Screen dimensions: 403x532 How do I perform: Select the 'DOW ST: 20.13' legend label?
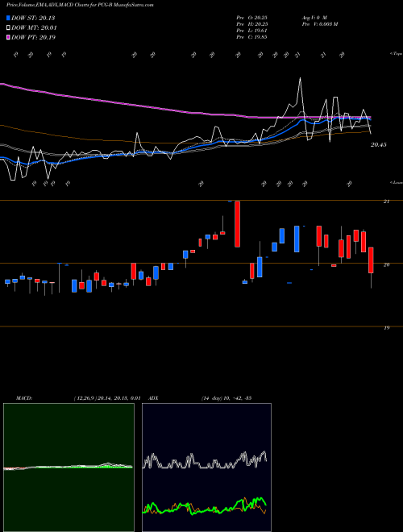click(x=33, y=18)
